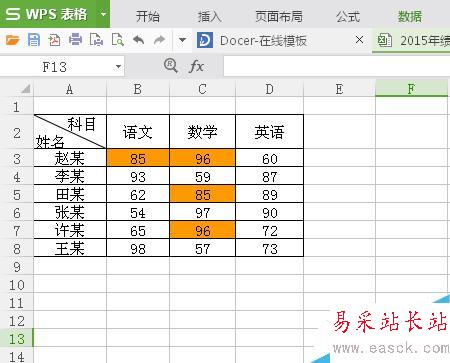Click the cell 54 in 张某 row

coord(138,212)
